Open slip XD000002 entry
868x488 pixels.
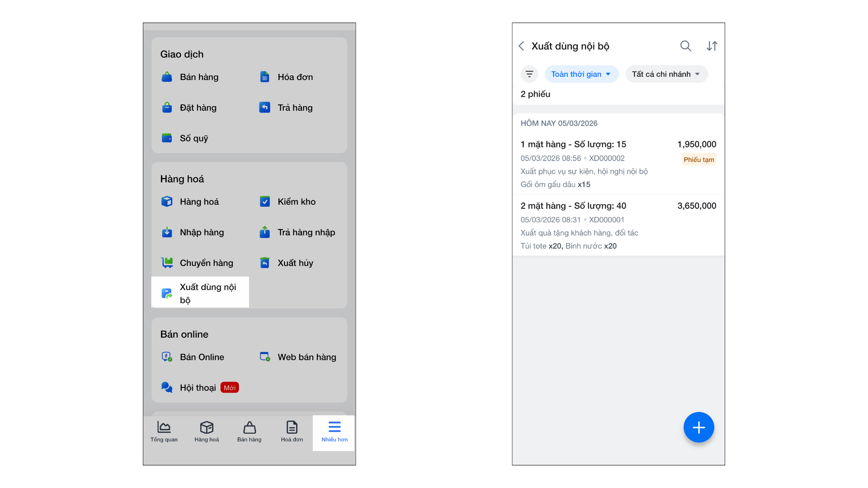click(618, 164)
